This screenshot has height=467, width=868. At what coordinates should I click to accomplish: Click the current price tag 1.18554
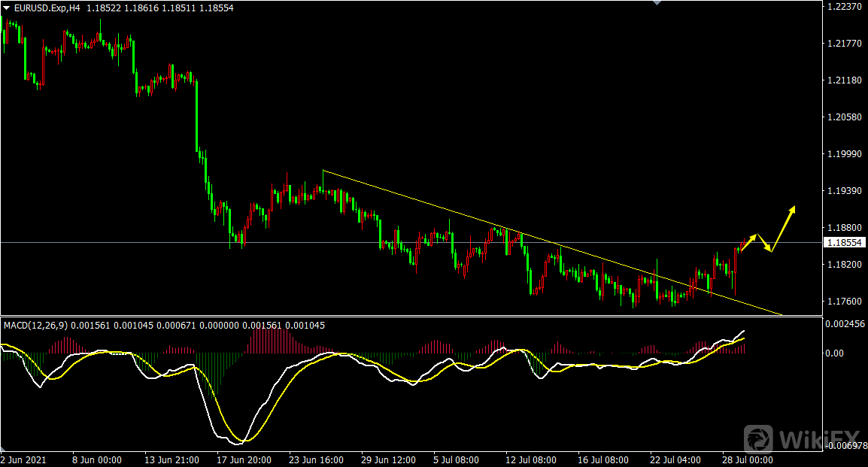[845, 242]
